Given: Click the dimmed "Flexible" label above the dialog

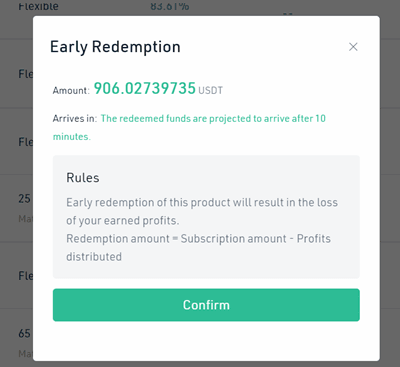Looking at the screenshot, I should (x=38, y=5).
